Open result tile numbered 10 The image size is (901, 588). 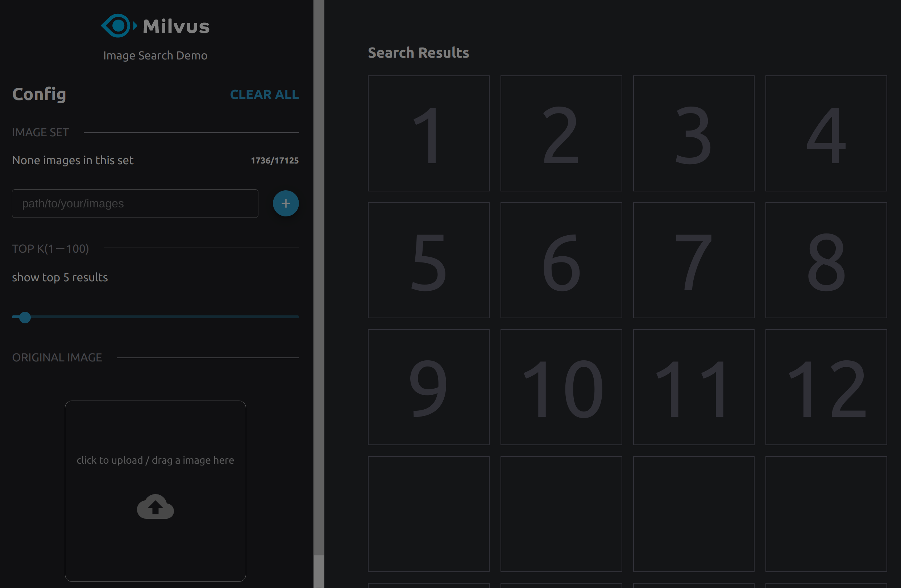561,387
